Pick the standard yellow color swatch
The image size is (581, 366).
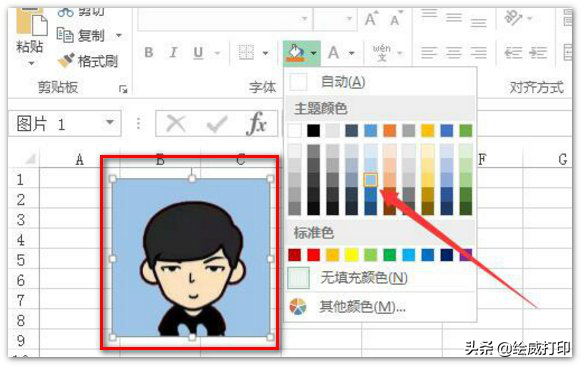tap(352, 255)
